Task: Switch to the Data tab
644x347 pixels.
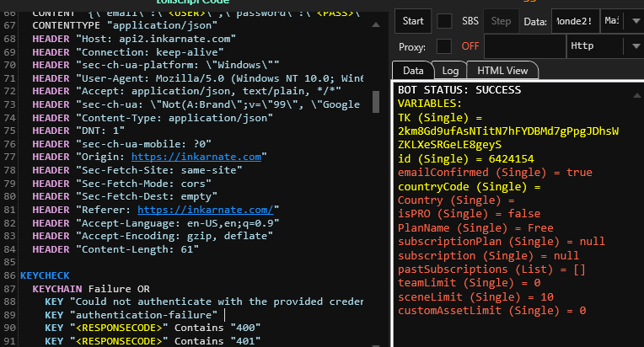Action: [x=413, y=71]
